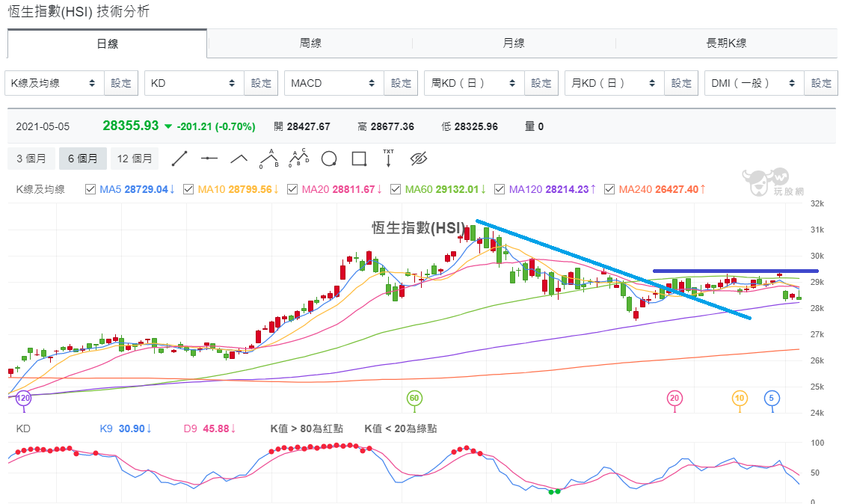
Task: Switch to the 周線 weekly chart tab
Action: tap(310, 43)
